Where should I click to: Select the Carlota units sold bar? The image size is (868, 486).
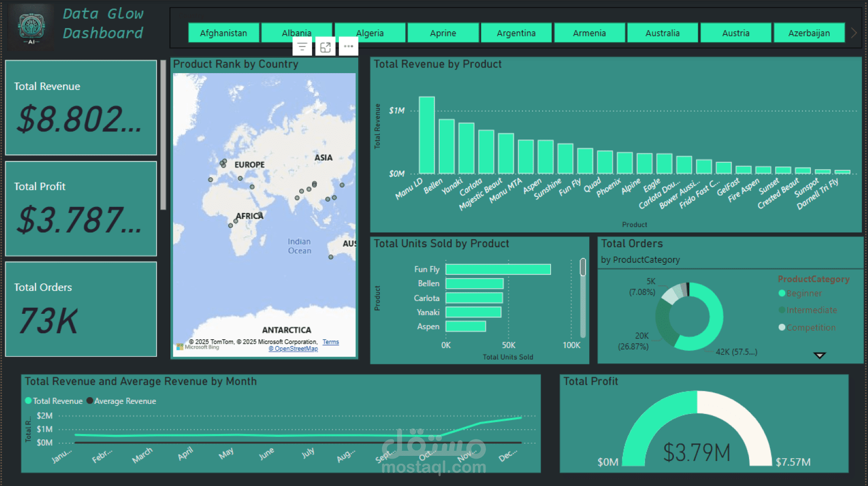(474, 298)
